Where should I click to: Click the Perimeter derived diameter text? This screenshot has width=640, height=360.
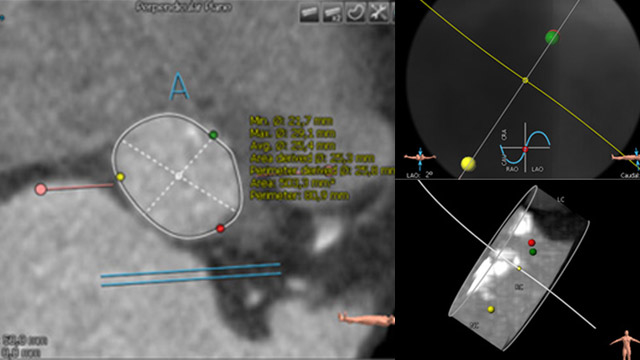coord(322,170)
